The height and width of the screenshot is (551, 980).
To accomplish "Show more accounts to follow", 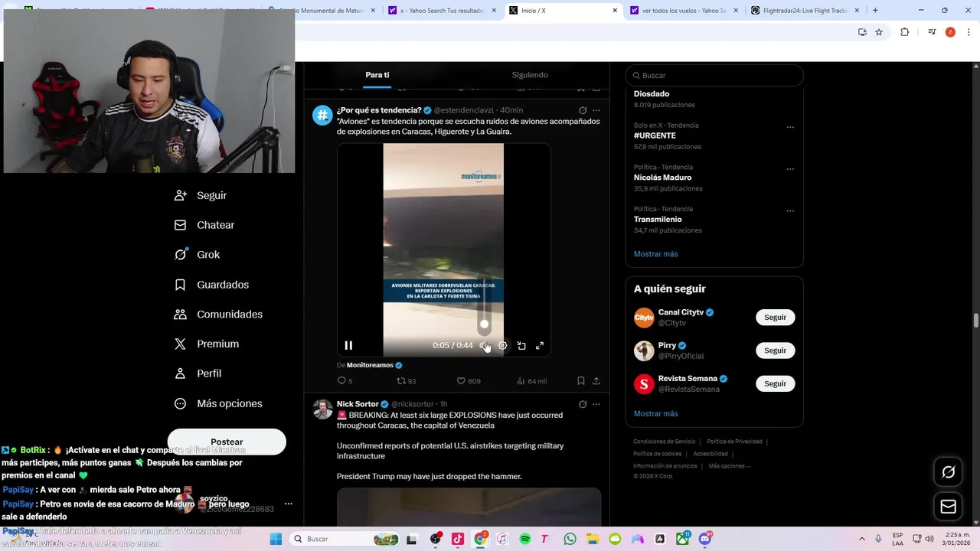I will pos(655,414).
